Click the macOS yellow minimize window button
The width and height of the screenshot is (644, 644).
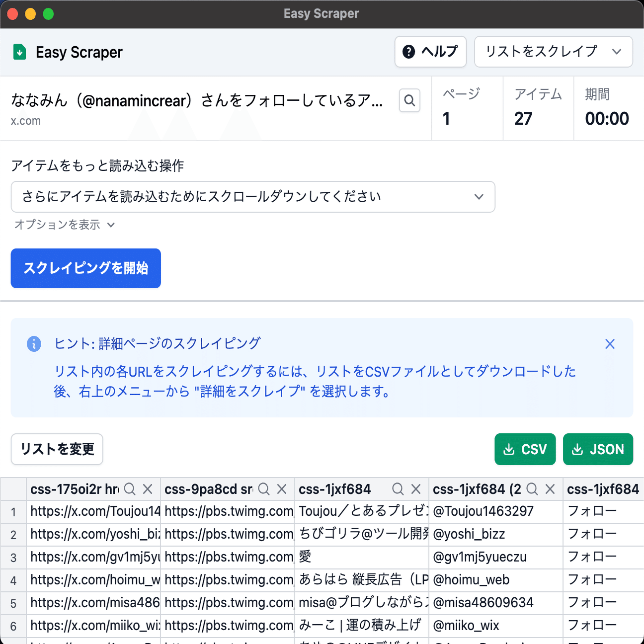click(30, 14)
